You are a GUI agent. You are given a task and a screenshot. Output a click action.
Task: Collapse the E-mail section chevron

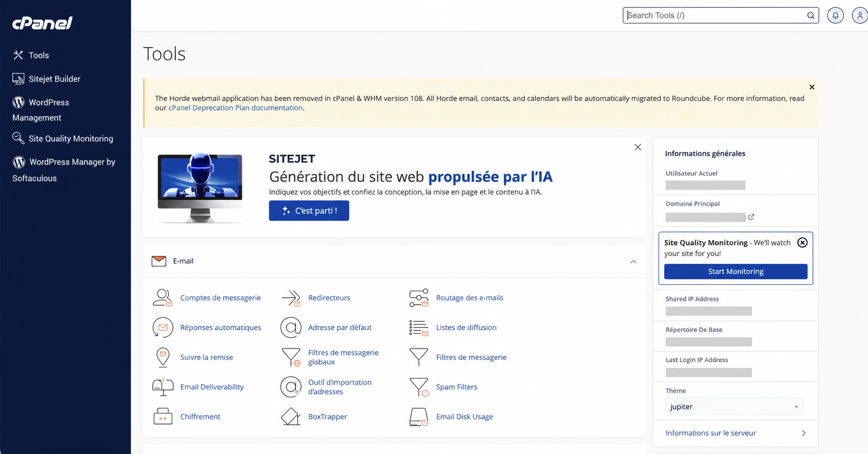(633, 261)
